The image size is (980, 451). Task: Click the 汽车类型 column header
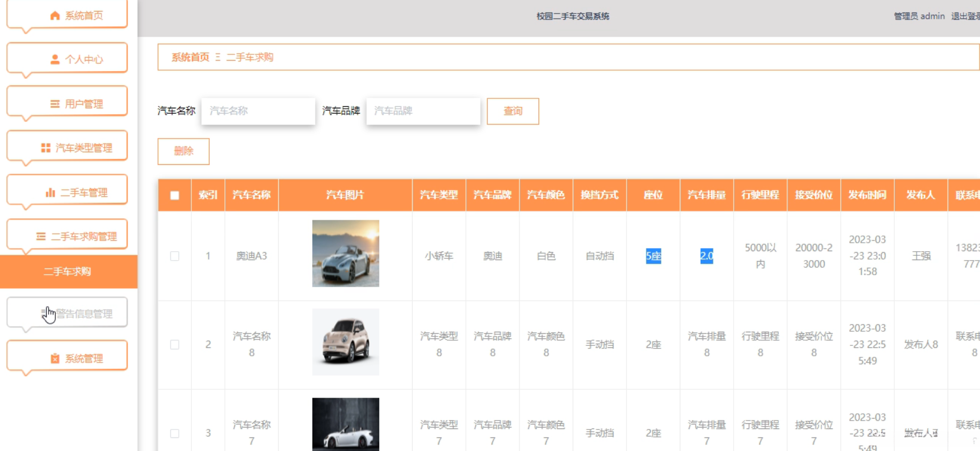click(439, 195)
